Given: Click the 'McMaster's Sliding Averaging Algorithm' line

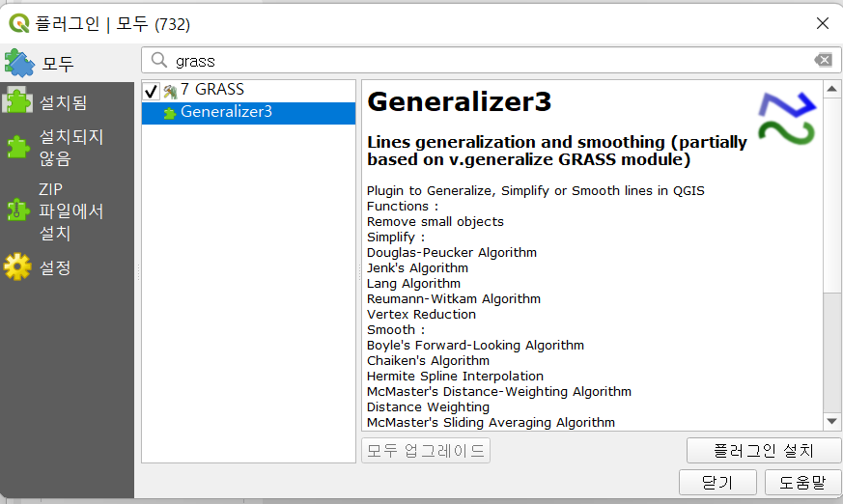Looking at the screenshot, I should 491,422.
